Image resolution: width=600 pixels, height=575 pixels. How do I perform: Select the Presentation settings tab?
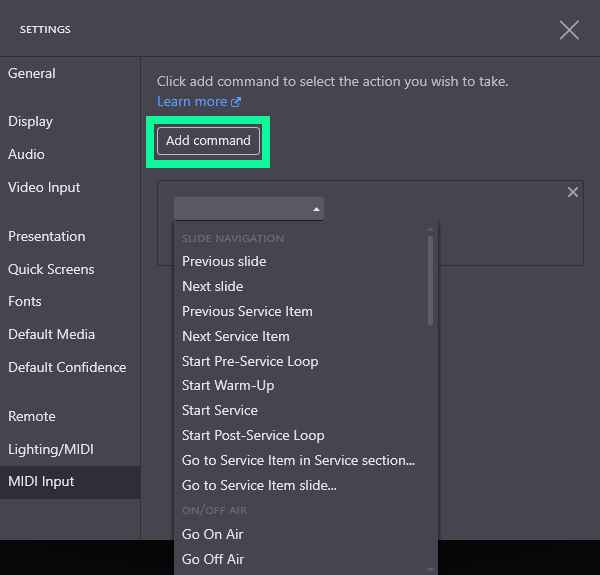pos(47,236)
